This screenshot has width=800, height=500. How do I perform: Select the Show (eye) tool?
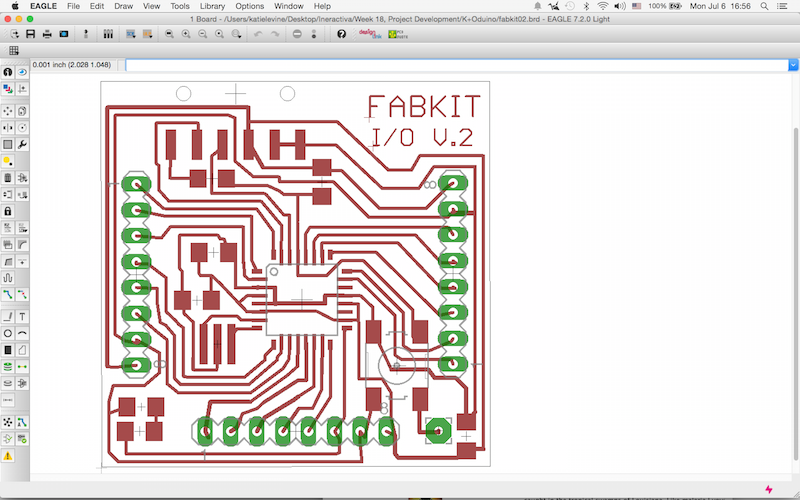point(22,72)
